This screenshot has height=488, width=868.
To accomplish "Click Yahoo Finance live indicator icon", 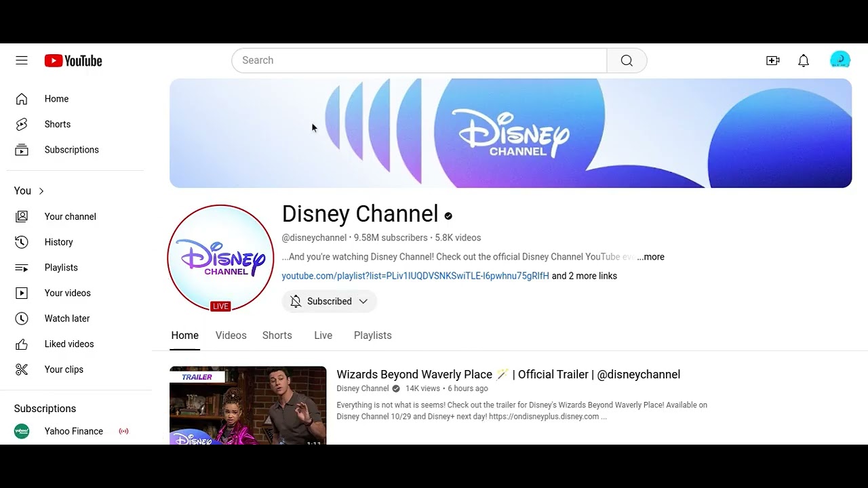I will tap(123, 431).
